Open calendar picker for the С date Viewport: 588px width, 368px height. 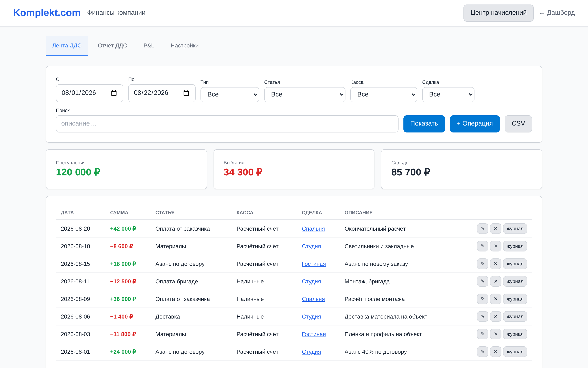pyautogui.click(x=114, y=93)
